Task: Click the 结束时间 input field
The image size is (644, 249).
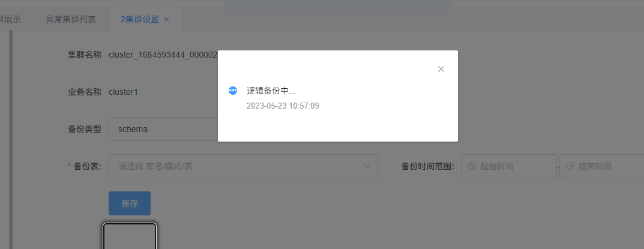Action: (602, 166)
